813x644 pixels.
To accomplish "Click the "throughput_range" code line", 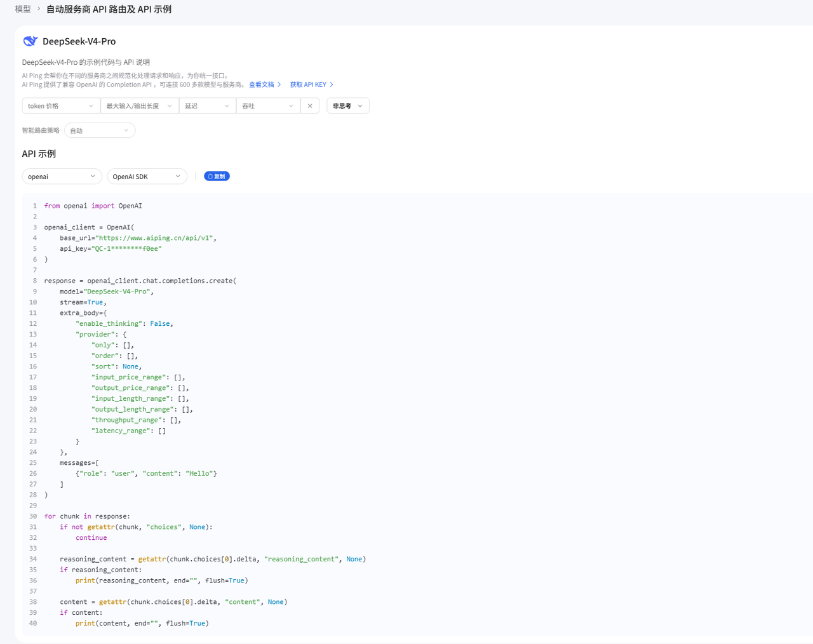I will point(137,420).
